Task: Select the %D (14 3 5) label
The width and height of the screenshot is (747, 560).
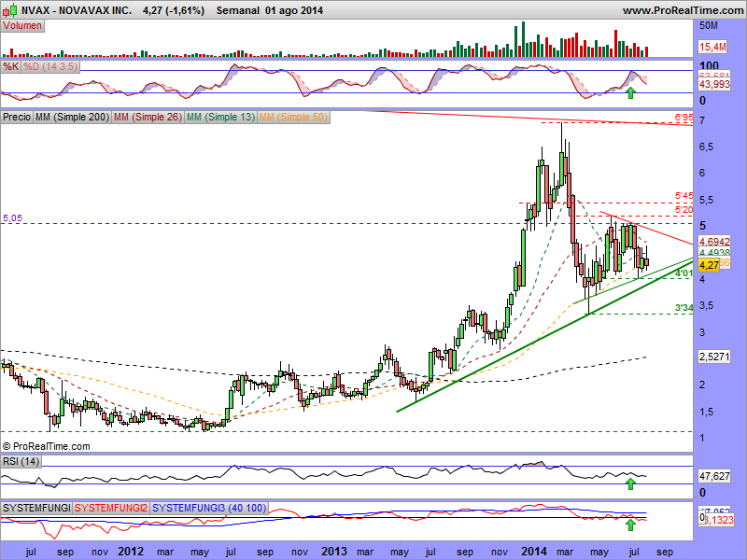Action: coord(50,66)
